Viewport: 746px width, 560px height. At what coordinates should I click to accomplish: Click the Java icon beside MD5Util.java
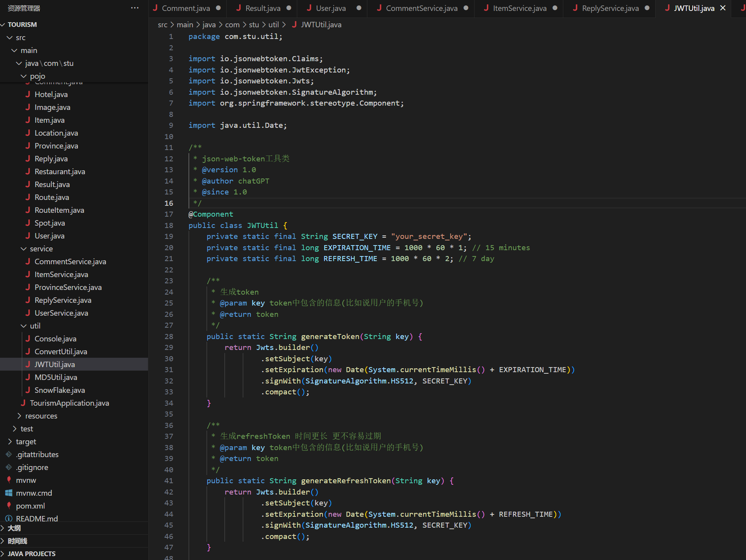pos(28,377)
